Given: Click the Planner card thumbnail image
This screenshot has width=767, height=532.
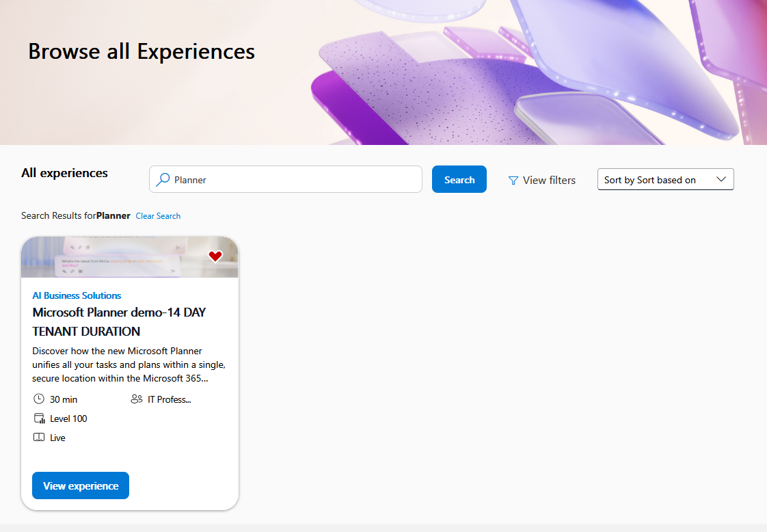Looking at the screenshot, I should pos(130,257).
